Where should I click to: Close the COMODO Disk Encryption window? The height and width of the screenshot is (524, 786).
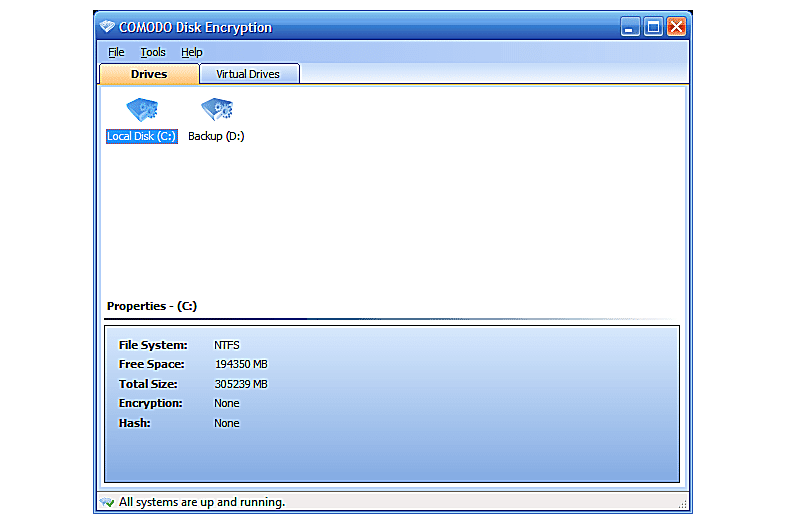[676, 27]
